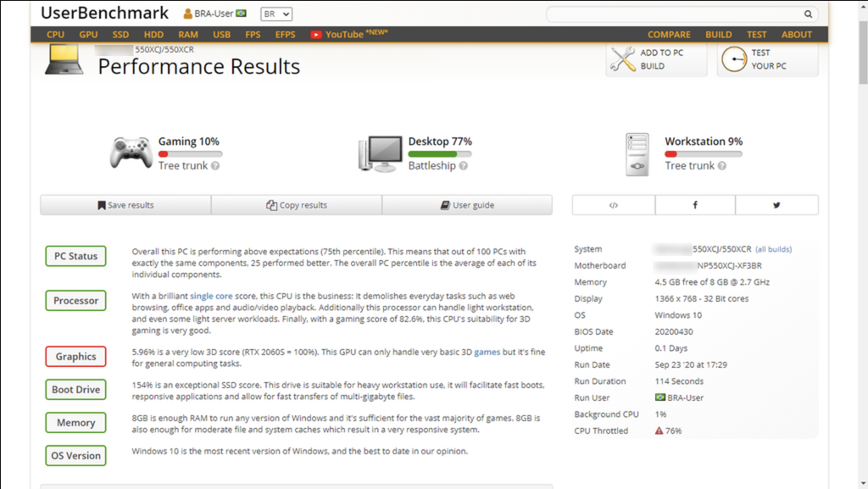This screenshot has width=868, height=489.
Task: Click Add to PC Build tools icon
Action: pos(623,59)
